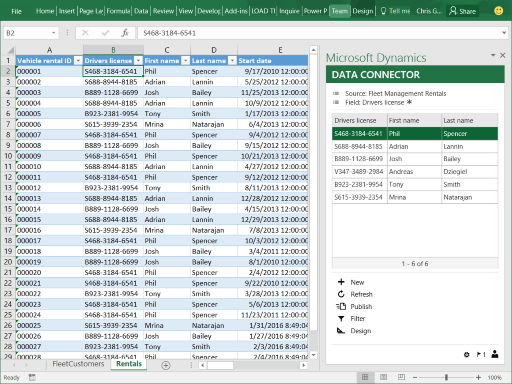Click the Share person icon
The width and height of the screenshot is (512, 384).
[453, 11]
